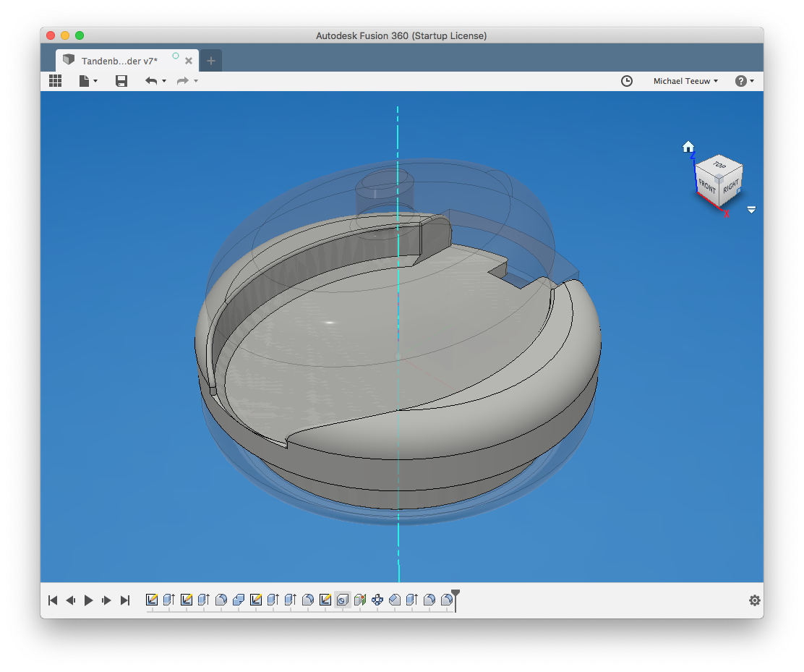804x672 pixels.
Task: Jump to the timeline beginning
Action: [x=53, y=600]
